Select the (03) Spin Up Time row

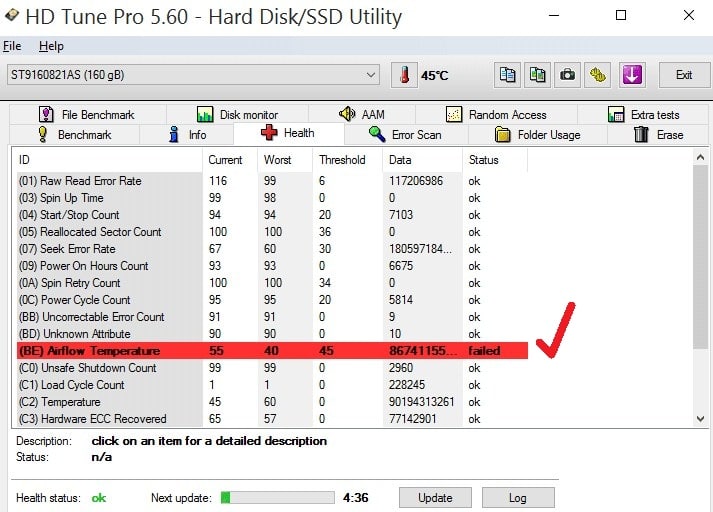272,198
